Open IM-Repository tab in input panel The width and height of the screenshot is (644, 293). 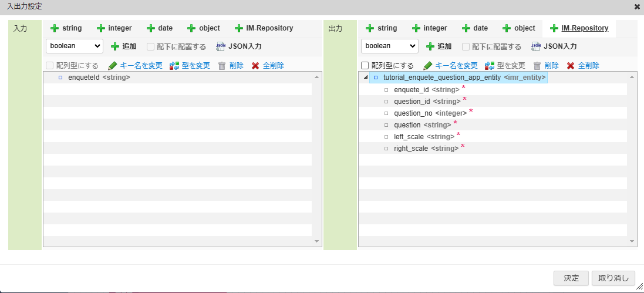[x=264, y=28]
